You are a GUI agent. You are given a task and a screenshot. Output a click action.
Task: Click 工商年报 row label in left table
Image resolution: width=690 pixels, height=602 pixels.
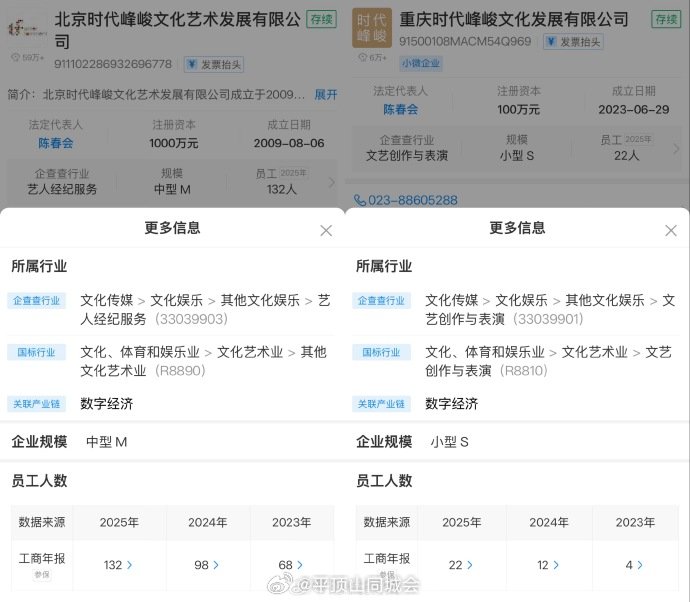point(42,558)
